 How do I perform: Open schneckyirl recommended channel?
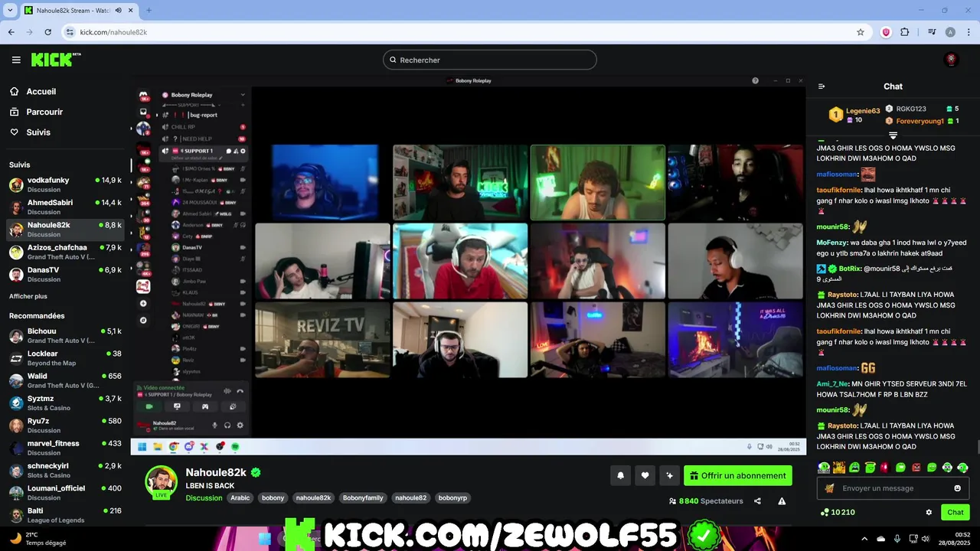pyautogui.click(x=65, y=470)
